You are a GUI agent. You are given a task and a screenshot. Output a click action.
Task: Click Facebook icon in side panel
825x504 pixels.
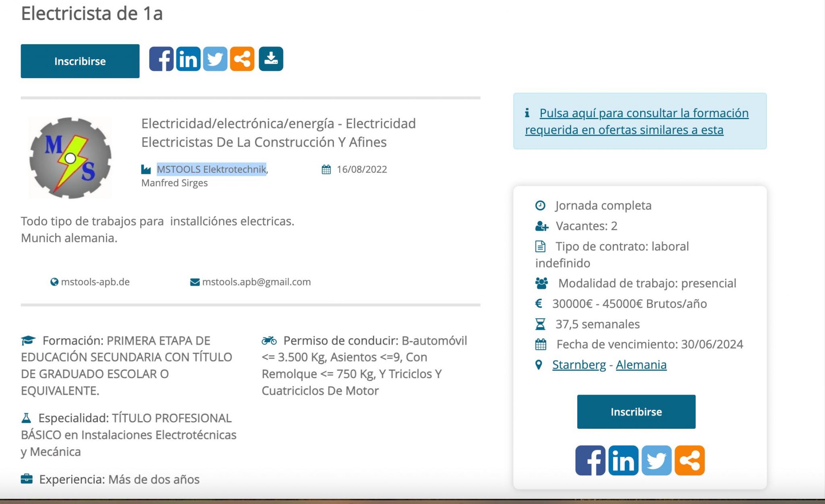590,460
